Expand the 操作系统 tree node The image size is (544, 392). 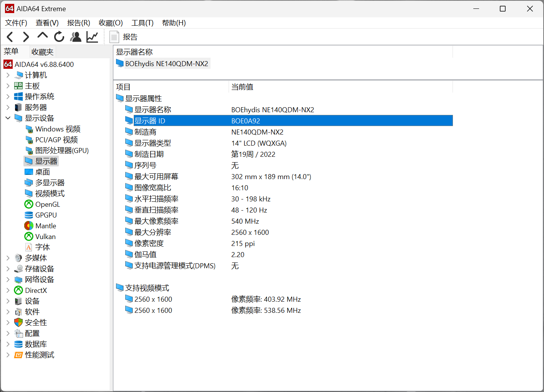pyautogui.click(x=8, y=96)
